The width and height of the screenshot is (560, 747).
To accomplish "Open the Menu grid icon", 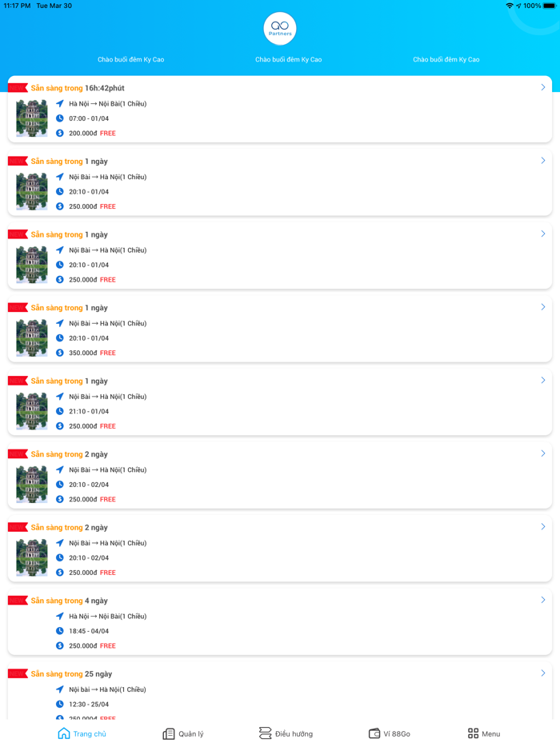I will pyautogui.click(x=473, y=733).
